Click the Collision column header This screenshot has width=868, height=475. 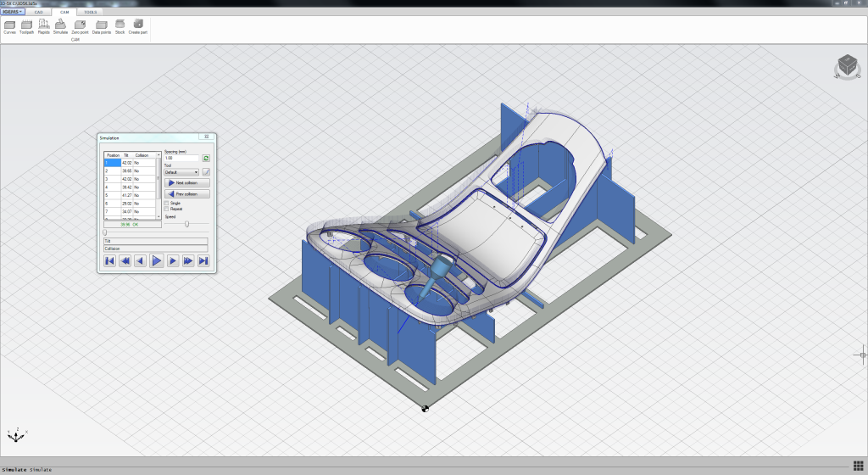pos(142,155)
